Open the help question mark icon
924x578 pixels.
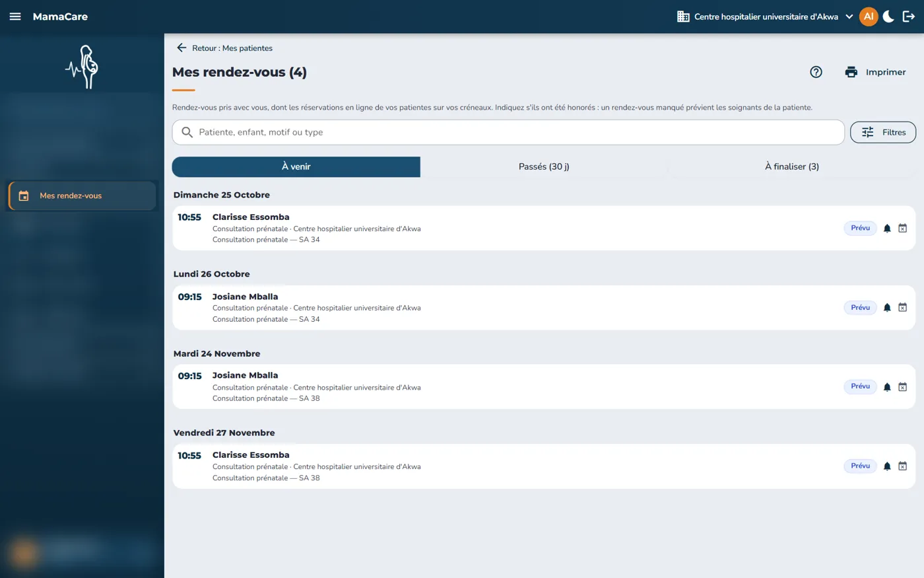[816, 72]
